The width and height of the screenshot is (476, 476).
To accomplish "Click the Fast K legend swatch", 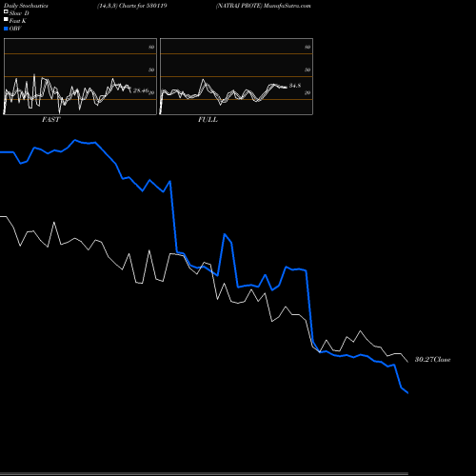I will (x=6, y=19).
